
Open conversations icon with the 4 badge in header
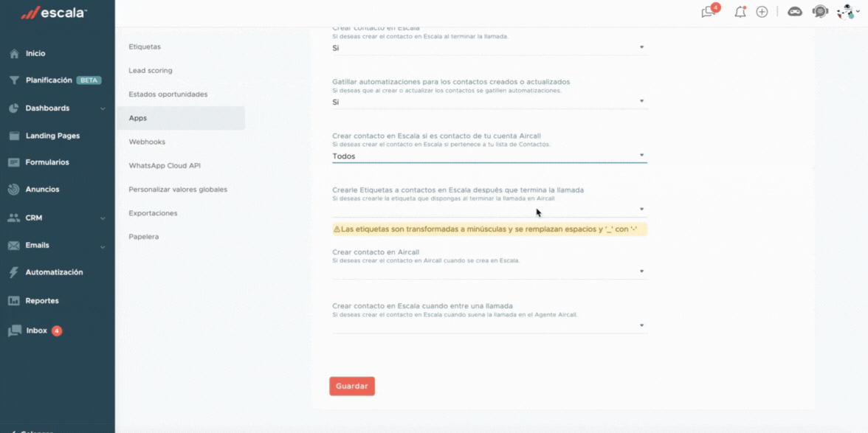[x=710, y=11]
